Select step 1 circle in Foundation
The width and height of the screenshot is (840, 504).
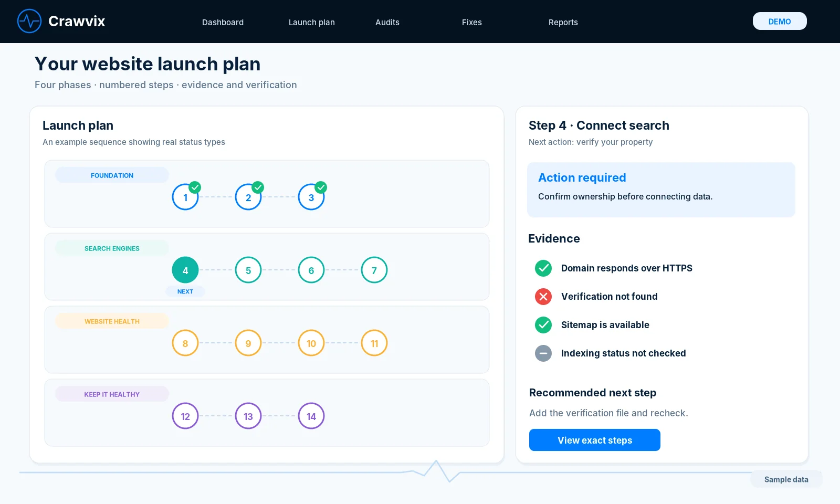click(x=185, y=197)
